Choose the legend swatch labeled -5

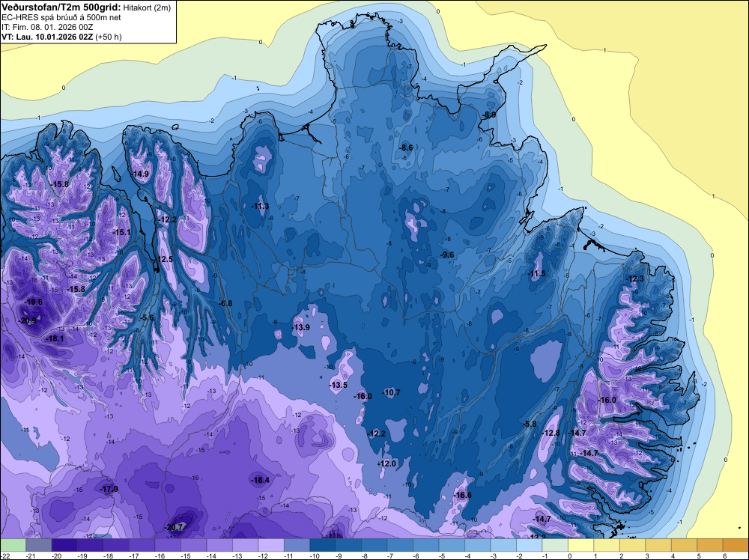(452, 545)
